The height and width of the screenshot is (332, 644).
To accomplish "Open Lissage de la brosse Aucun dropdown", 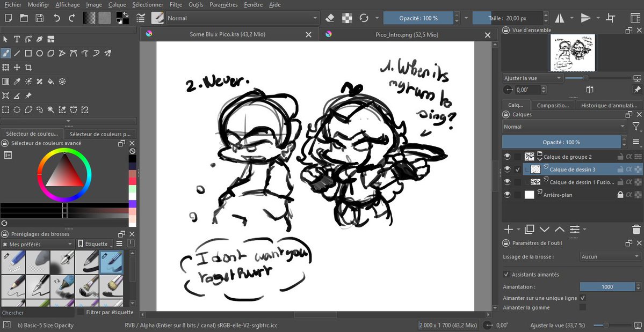I will coord(610,256).
